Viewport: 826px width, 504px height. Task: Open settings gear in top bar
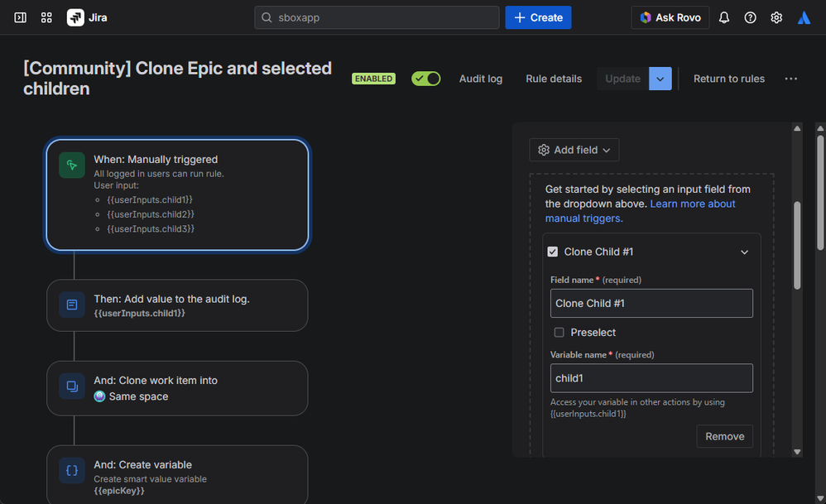[x=776, y=17]
